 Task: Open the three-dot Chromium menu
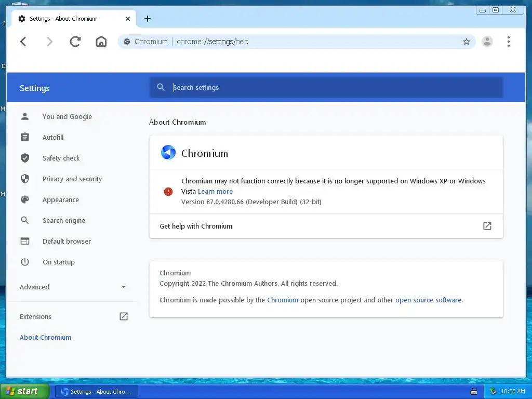508,42
